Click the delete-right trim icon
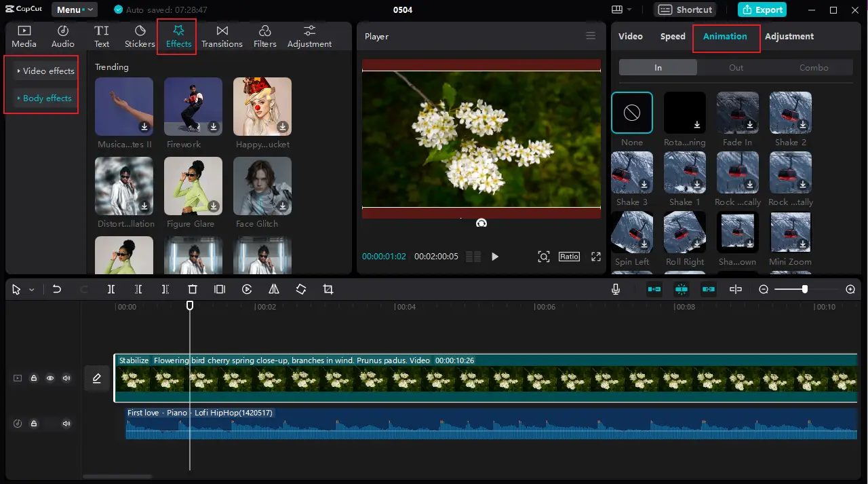 165,289
